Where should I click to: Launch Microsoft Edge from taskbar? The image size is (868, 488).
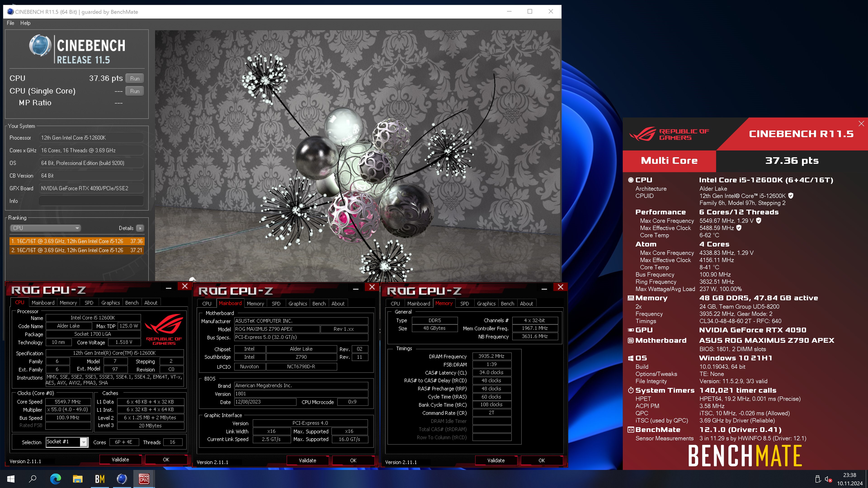[x=55, y=479]
